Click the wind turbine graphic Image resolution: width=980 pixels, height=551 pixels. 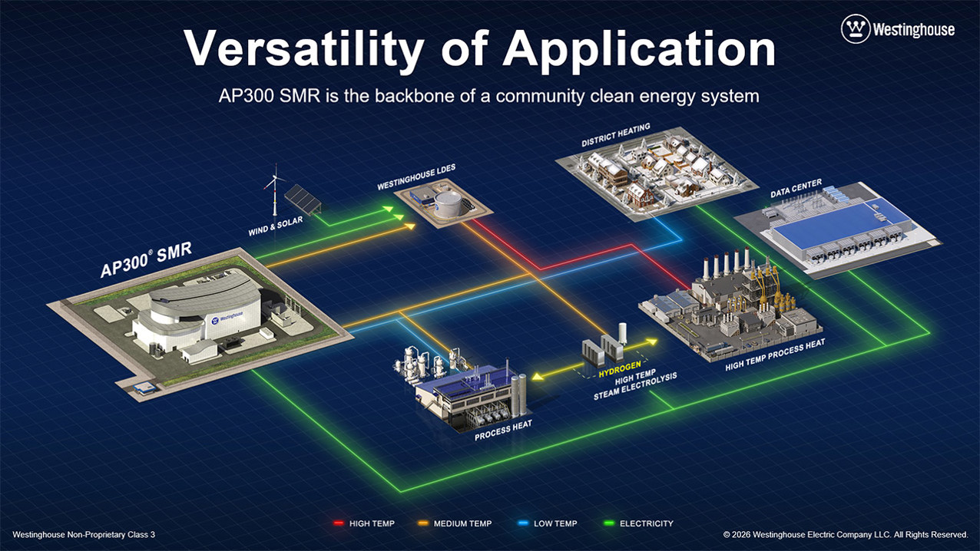[x=270, y=192]
